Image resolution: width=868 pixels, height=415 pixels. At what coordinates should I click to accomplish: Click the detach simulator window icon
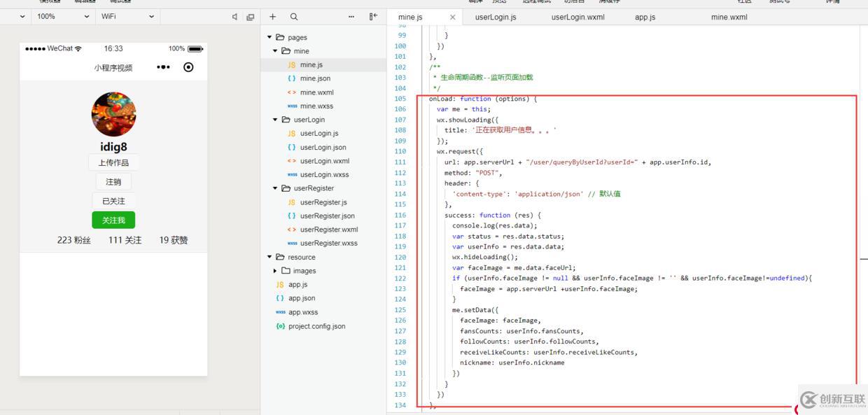point(251,17)
